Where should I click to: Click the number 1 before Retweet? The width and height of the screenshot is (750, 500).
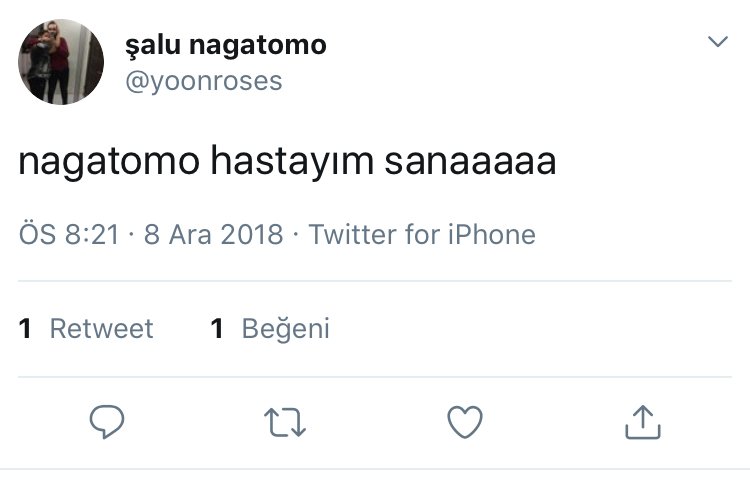[25, 328]
